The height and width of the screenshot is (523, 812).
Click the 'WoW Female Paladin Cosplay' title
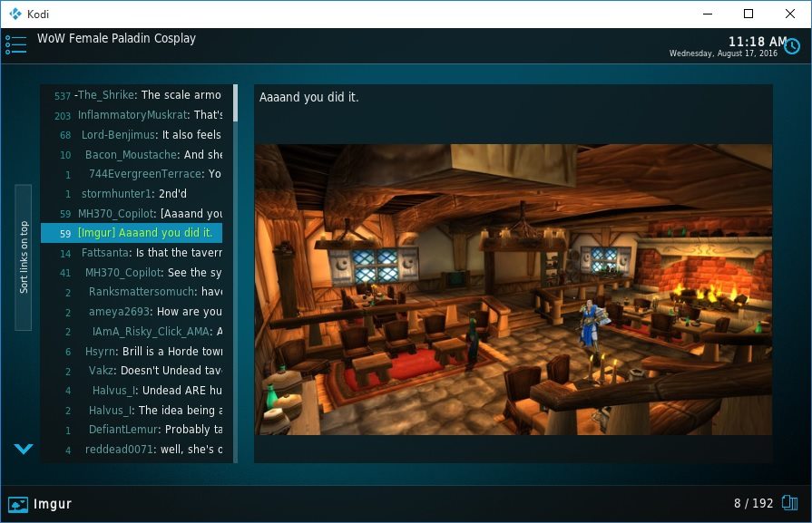pyautogui.click(x=116, y=39)
